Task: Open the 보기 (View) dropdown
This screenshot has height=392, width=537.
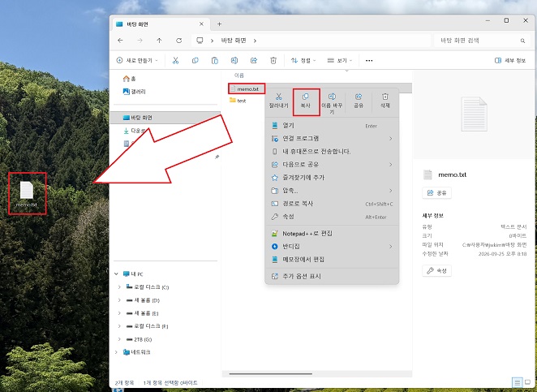Action: pyautogui.click(x=339, y=60)
